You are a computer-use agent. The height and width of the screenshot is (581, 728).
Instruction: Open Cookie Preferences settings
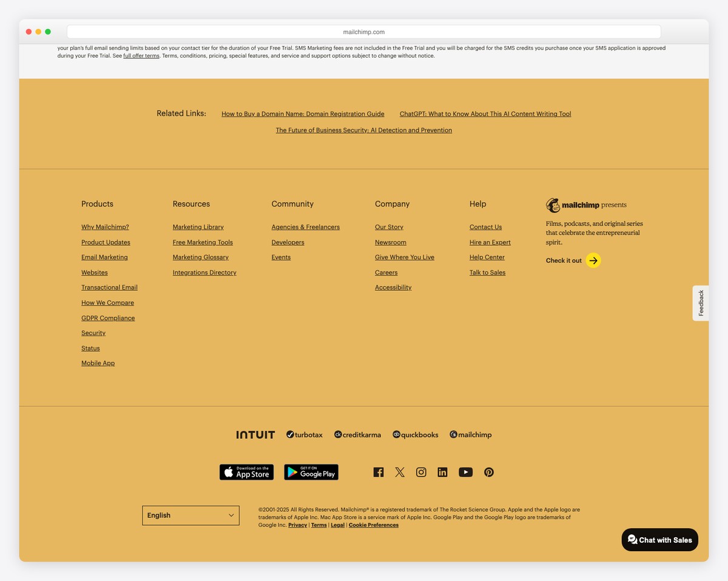coord(373,525)
